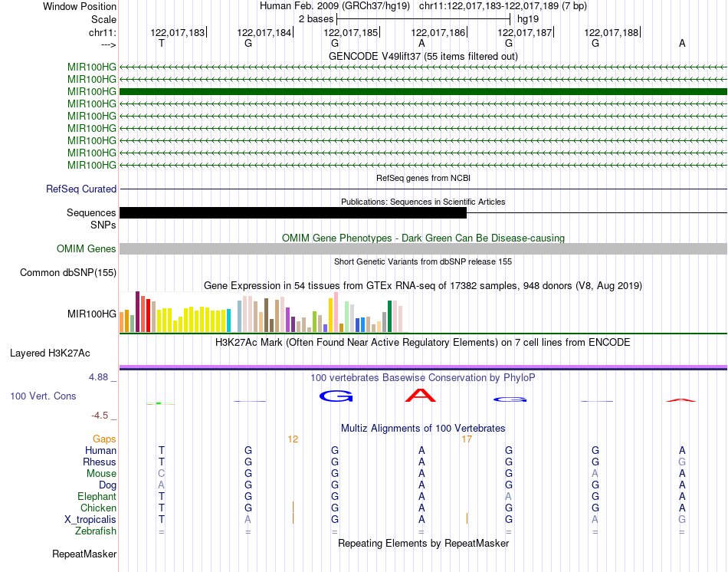Open 'Publications: Sequences in Scientific Articles' title
The image size is (728, 572).
(x=423, y=202)
